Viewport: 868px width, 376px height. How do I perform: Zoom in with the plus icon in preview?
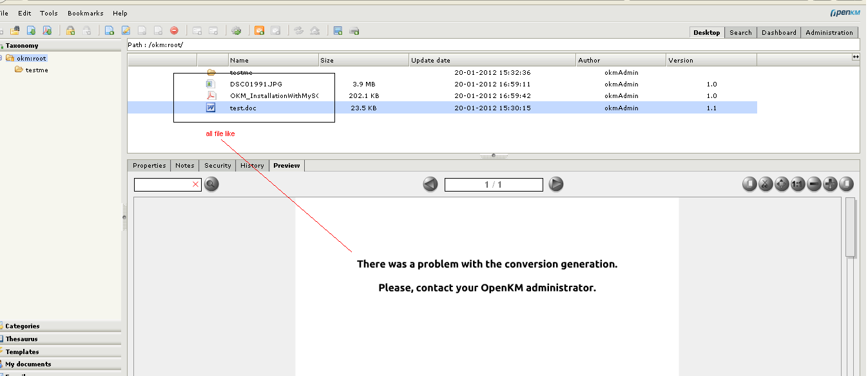point(830,184)
